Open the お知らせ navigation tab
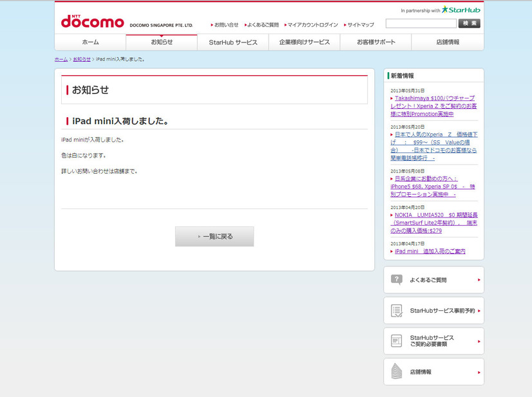The width and height of the screenshot is (532, 397). (162, 42)
